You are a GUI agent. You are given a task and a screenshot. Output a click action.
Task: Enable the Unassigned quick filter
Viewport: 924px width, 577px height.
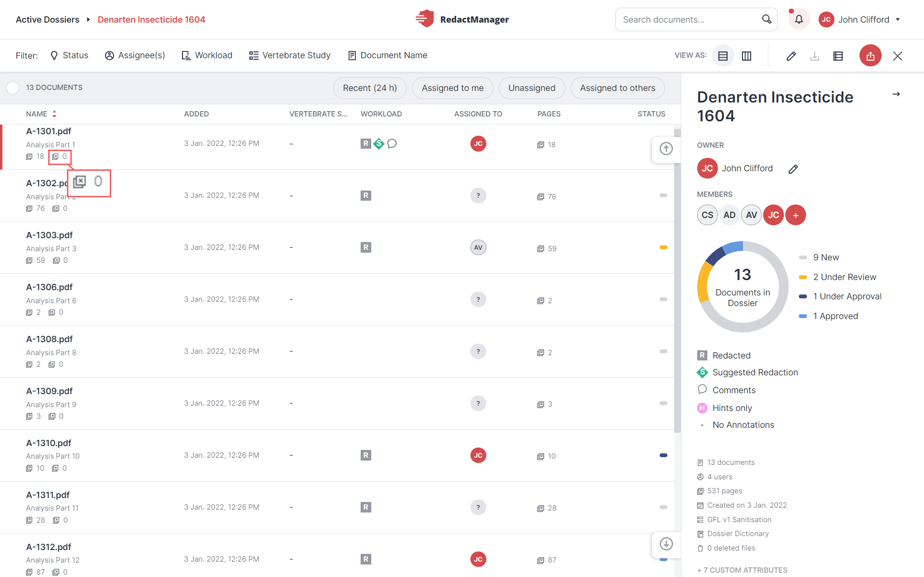click(x=532, y=88)
